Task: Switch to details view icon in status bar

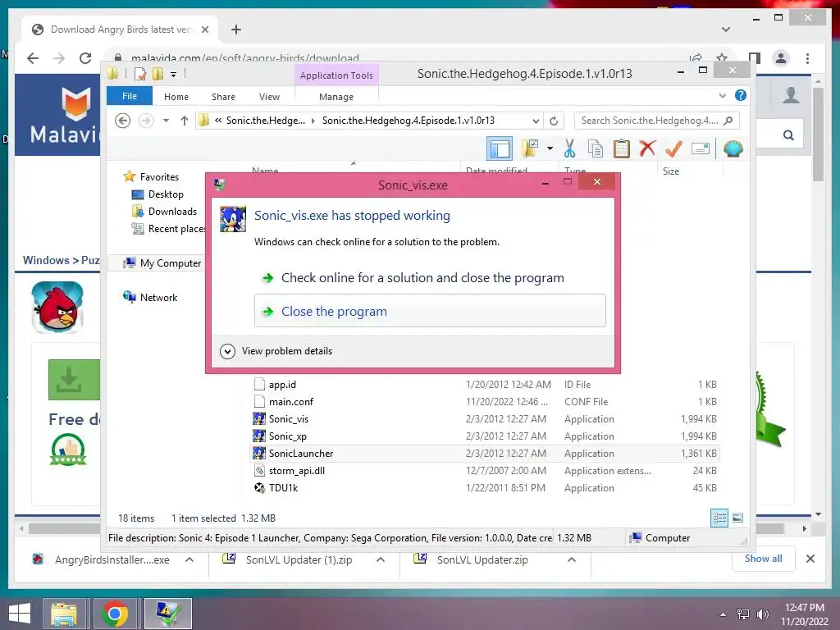Action: pos(719,518)
